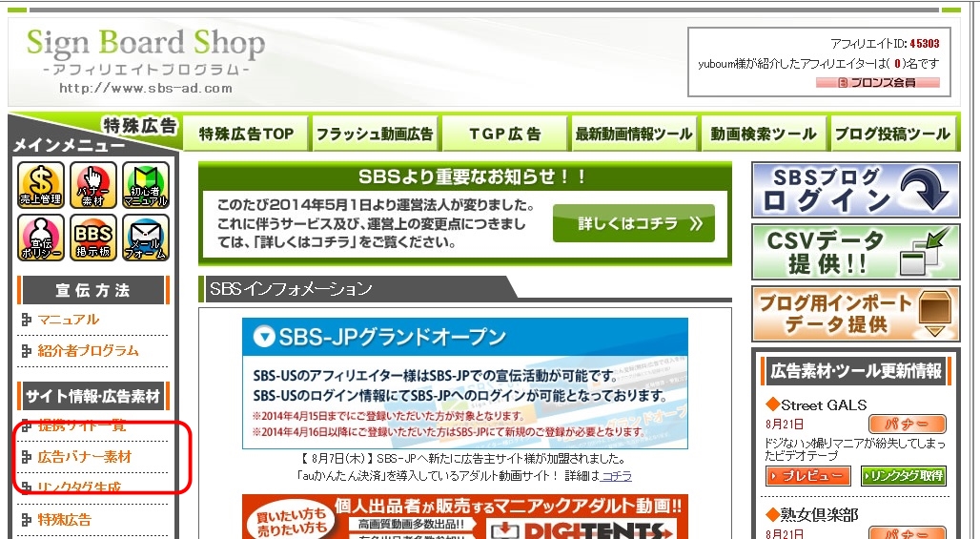Click the CSVデータ提供 banner

click(x=856, y=252)
